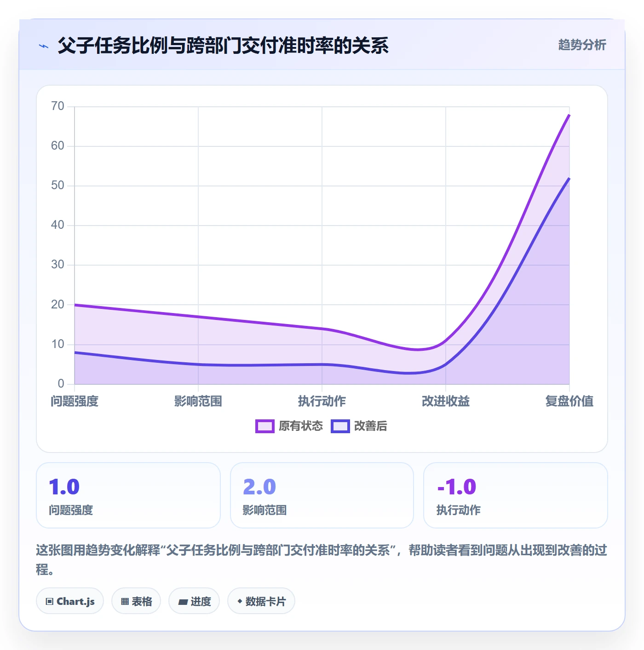644x650 pixels.
Task: Select the 进度 tag chip
Action: pos(194,601)
